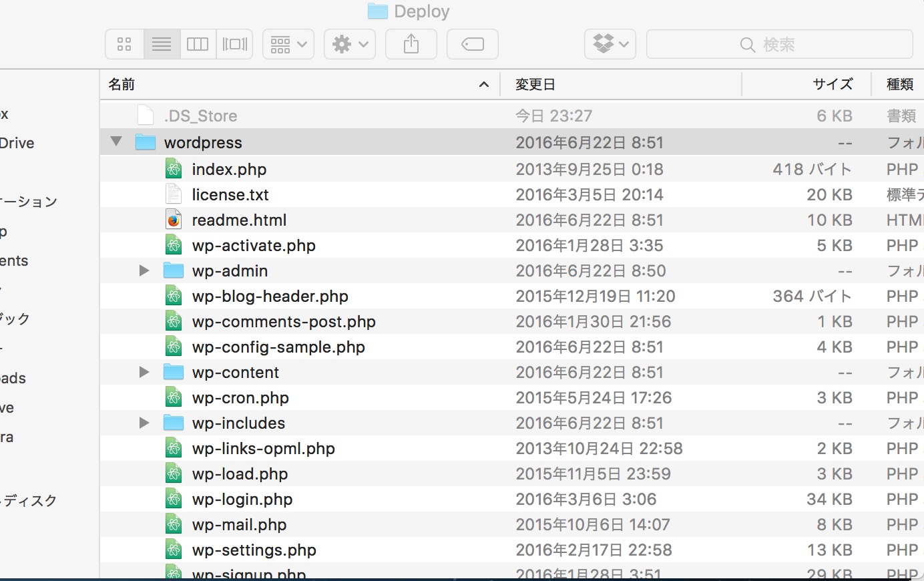This screenshot has width=924, height=581.
Task: Click the size 34 KB
Action: [x=829, y=500]
